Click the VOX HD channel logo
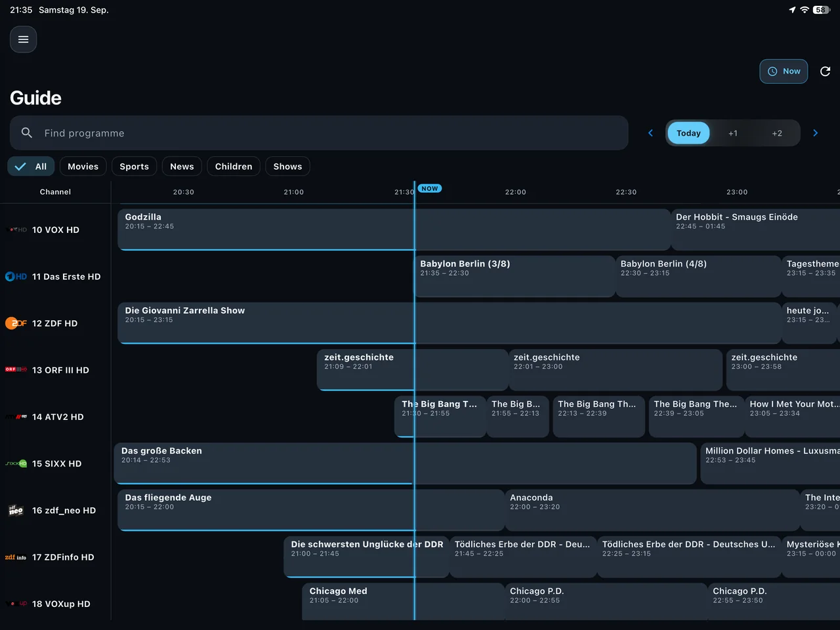Screen dimensions: 840x630 point(16,230)
